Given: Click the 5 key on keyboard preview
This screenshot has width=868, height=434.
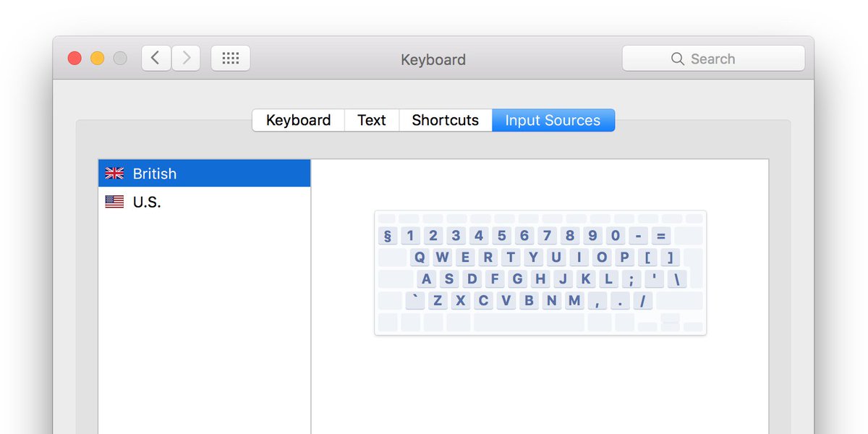Looking at the screenshot, I should pyautogui.click(x=501, y=236).
